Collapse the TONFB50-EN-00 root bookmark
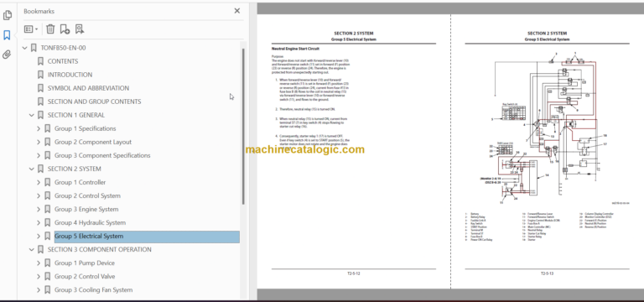Viewport: 644px width, 302px height. (x=24, y=48)
